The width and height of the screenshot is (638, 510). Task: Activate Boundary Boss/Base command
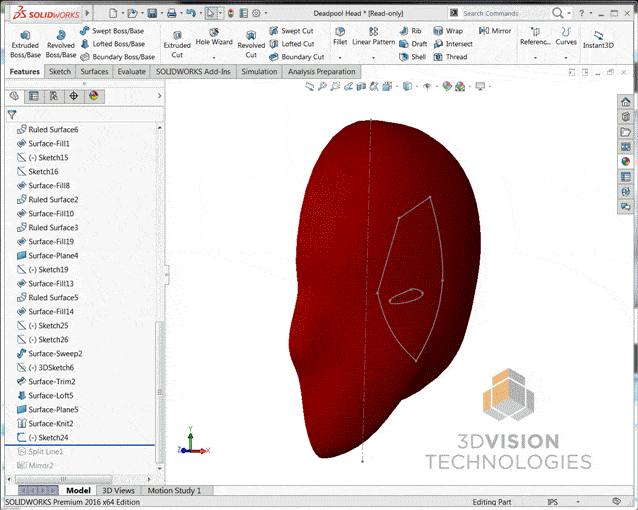pyautogui.click(x=118, y=57)
